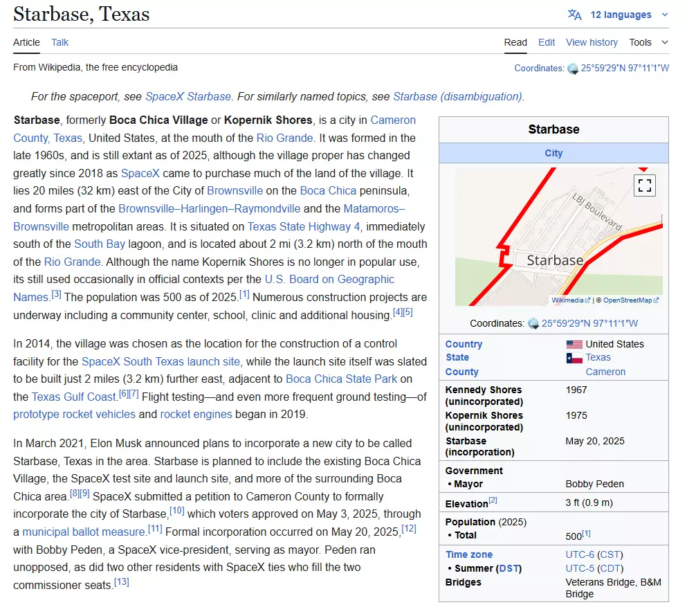
Task: Click the Bridges value Veterans Bridge, B&M Bridge
Action: coord(614,588)
